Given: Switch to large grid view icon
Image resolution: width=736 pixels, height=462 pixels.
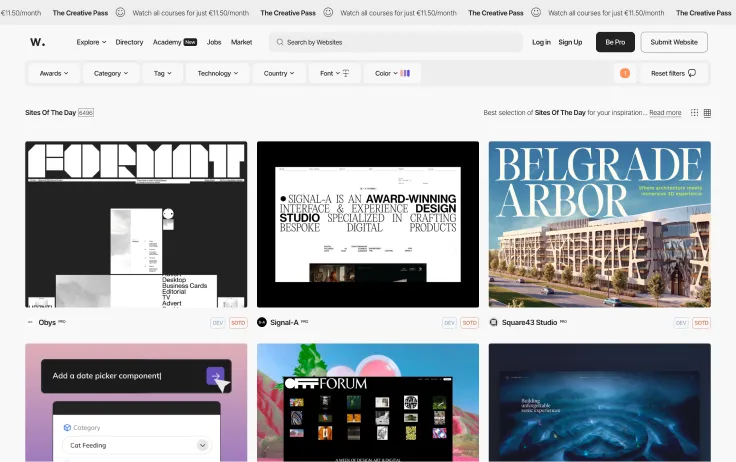Looking at the screenshot, I should [707, 113].
